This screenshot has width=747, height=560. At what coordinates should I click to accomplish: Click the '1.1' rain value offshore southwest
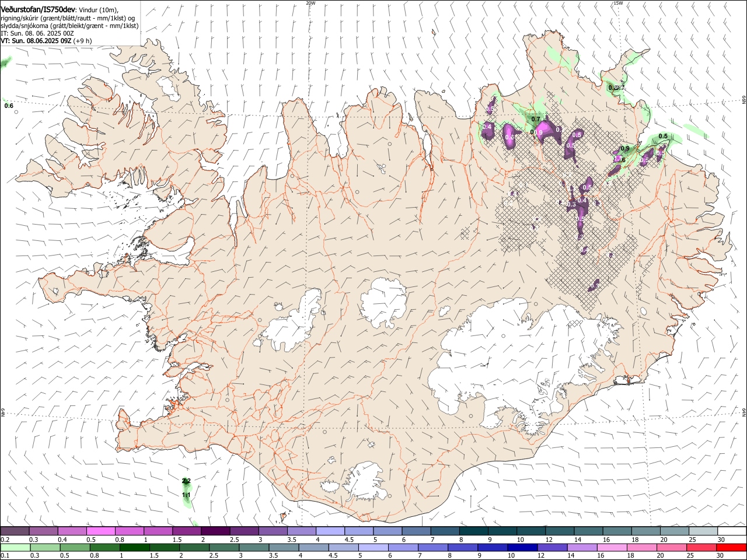click(186, 495)
